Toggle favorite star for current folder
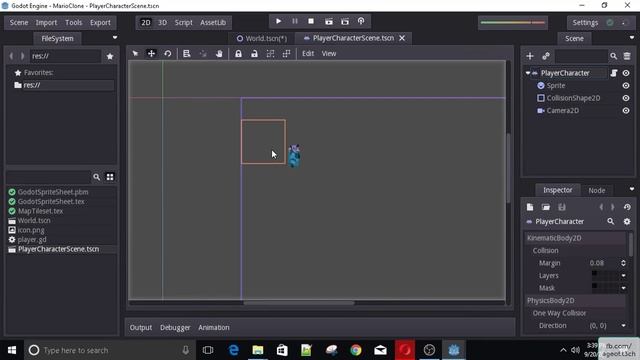This screenshot has height=360, width=640. 110,56
